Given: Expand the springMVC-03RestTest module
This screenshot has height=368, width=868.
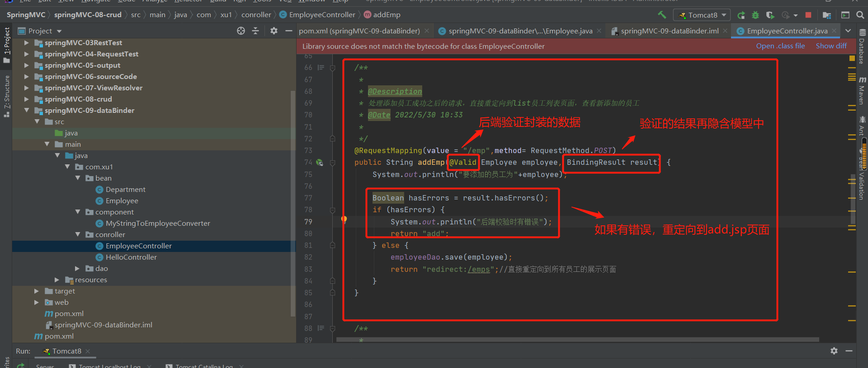Looking at the screenshot, I should (x=26, y=43).
